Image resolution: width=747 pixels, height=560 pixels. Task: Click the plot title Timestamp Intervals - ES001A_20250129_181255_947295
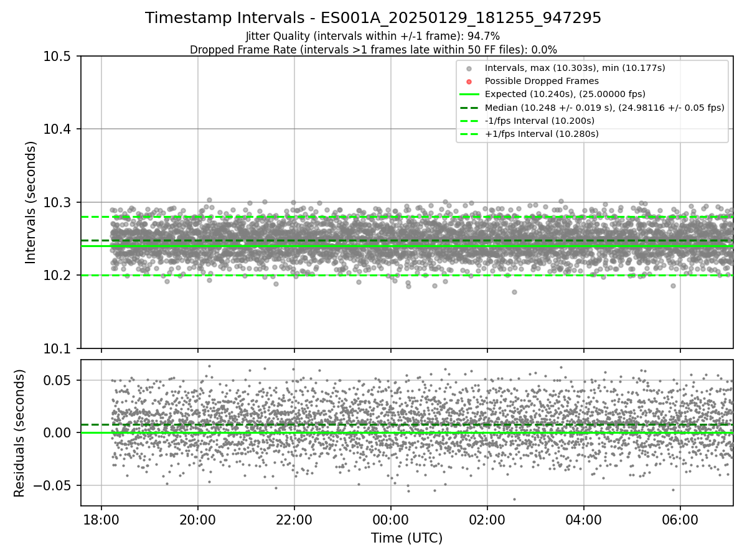pyautogui.click(x=374, y=18)
